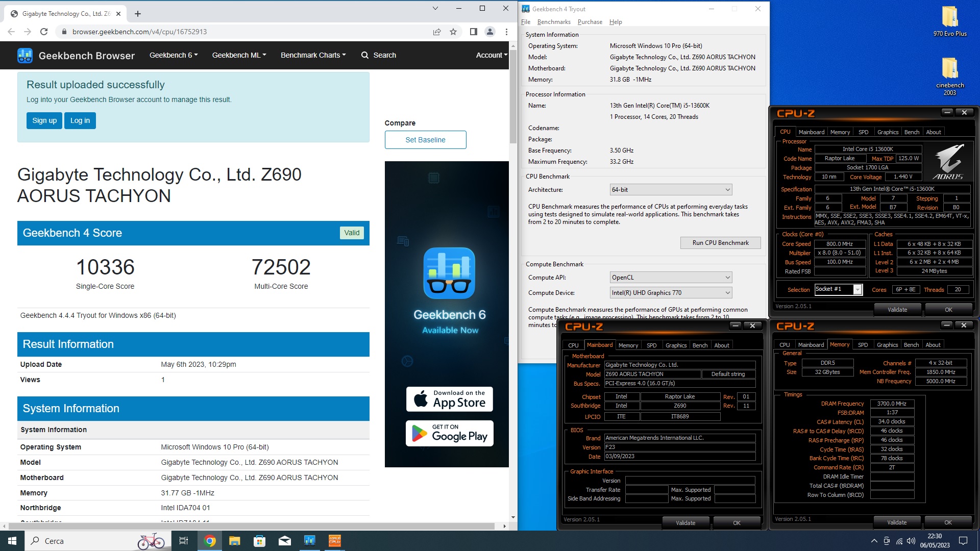The image size is (980, 551).
Task: Click the taskbar clock 22:30
Action: tap(935, 541)
